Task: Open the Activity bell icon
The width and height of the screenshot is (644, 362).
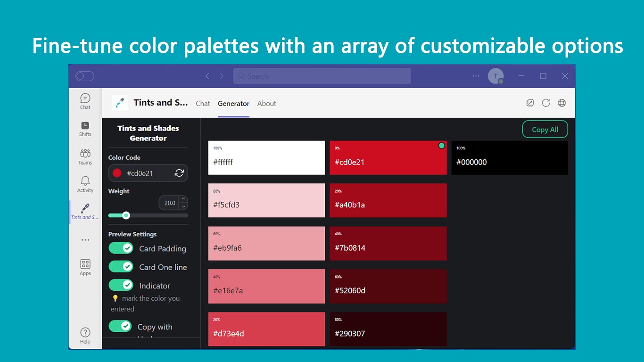Action: pyautogui.click(x=85, y=184)
